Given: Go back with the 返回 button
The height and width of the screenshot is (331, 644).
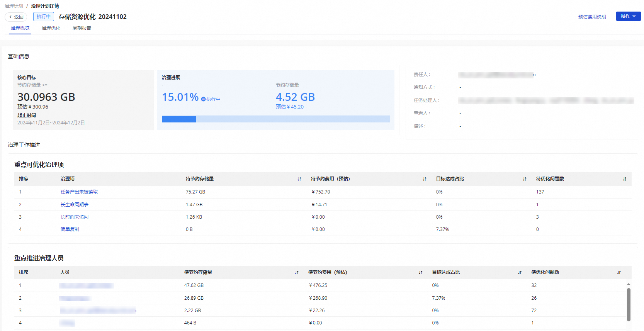Looking at the screenshot, I should coord(16,17).
